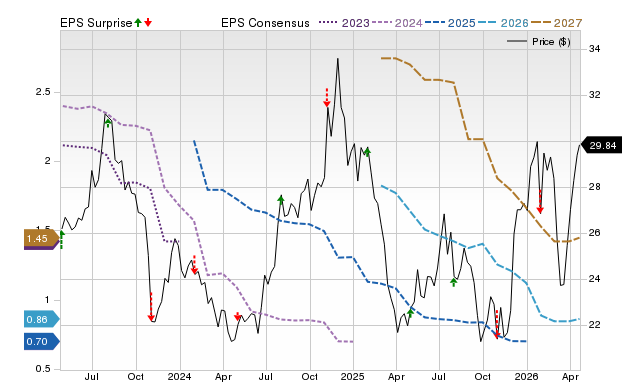
Task: Toggle the 2023 EPS consensus legend entry
Action: click(x=344, y=23)
